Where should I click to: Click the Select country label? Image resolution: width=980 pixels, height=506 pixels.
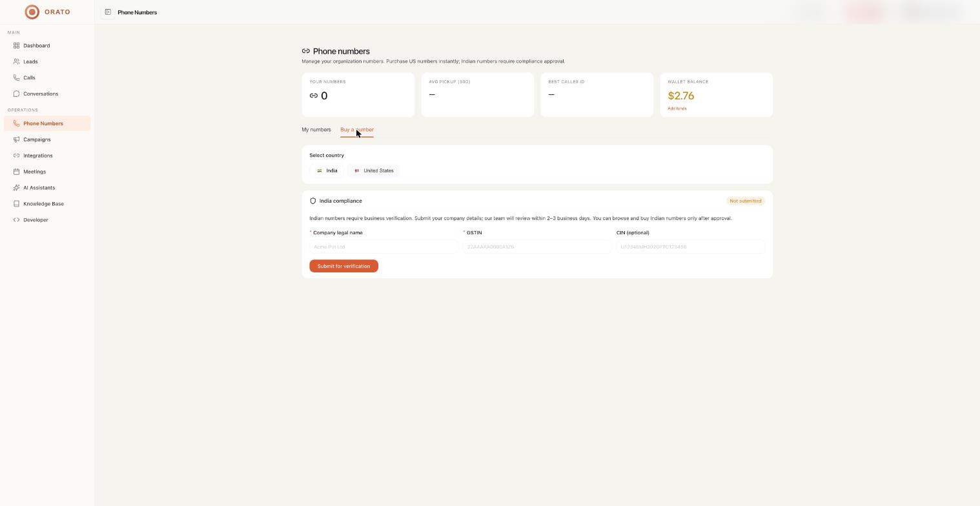pos(327,156)
